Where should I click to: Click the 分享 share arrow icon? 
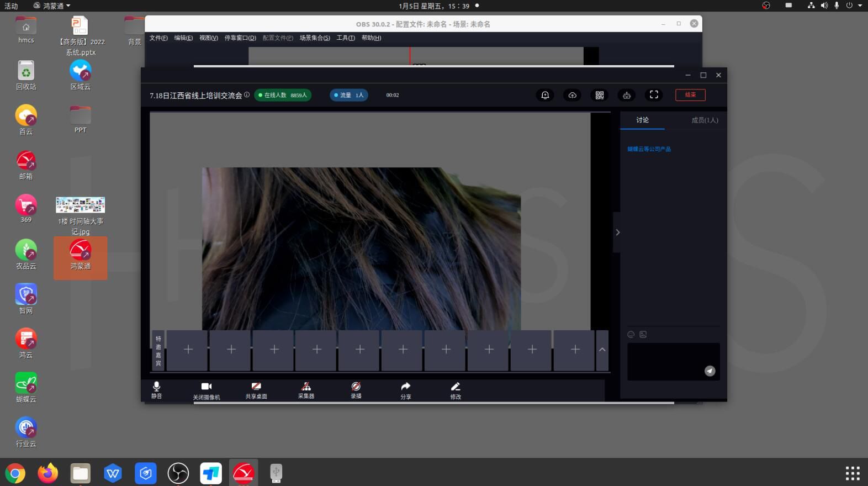405,390
